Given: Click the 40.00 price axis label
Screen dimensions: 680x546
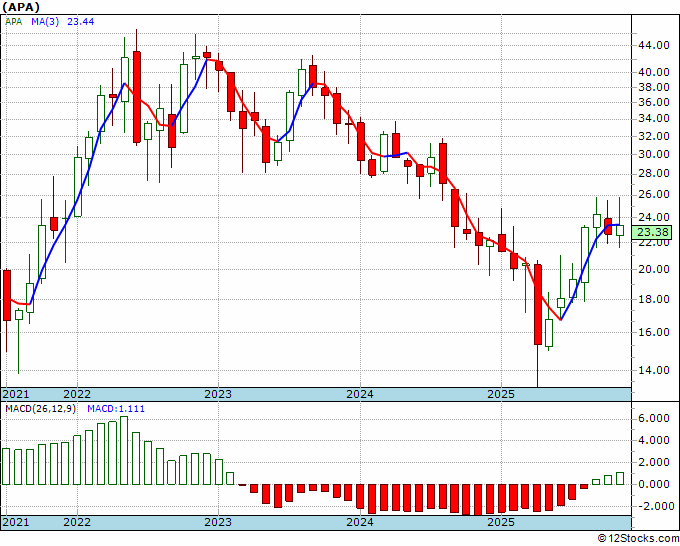Looking at the screenshot, I should click(x=653, y=72).
